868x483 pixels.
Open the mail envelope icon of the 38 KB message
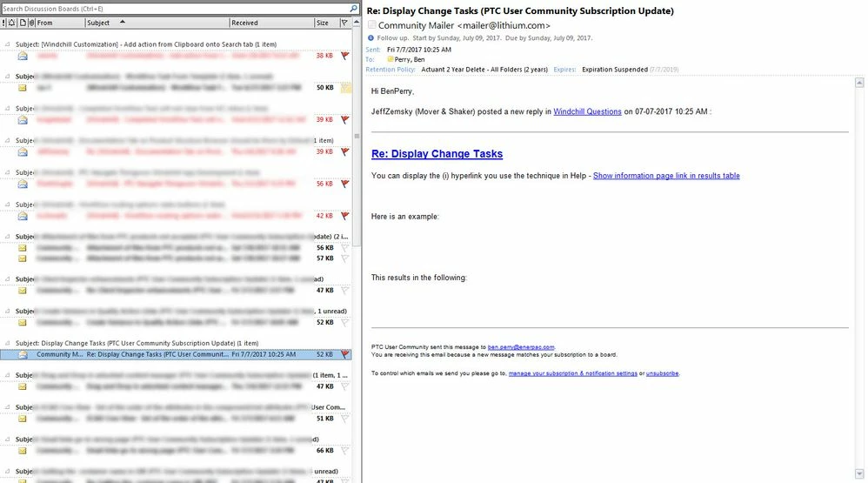(x=22, y=56)
